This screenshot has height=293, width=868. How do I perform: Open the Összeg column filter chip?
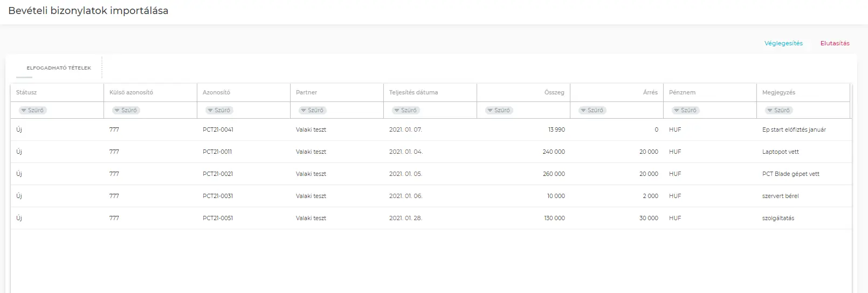click(499, 110)
